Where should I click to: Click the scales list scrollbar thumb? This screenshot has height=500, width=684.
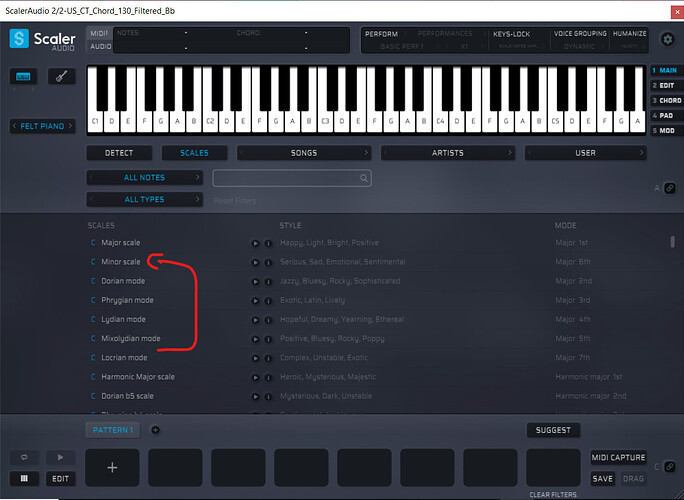(x=672, y=242)
